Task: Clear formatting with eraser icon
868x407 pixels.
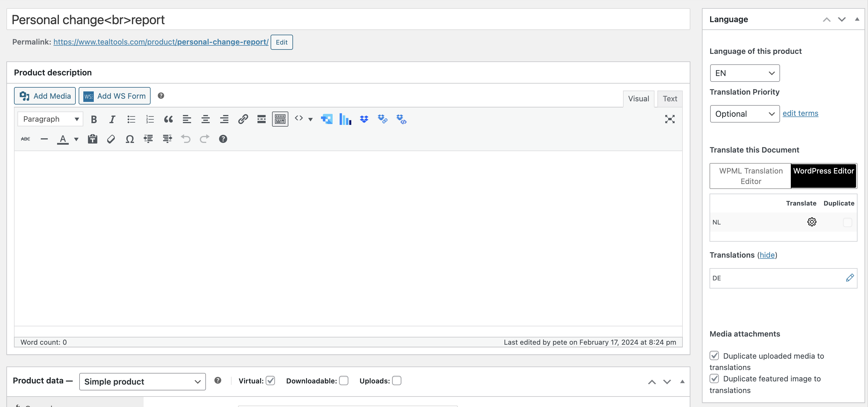Action: point(111,139)
